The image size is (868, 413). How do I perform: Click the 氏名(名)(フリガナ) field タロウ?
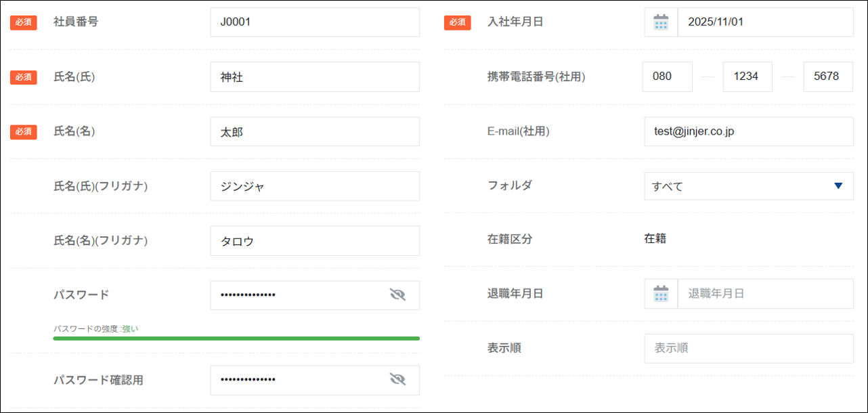pos(315,240)
